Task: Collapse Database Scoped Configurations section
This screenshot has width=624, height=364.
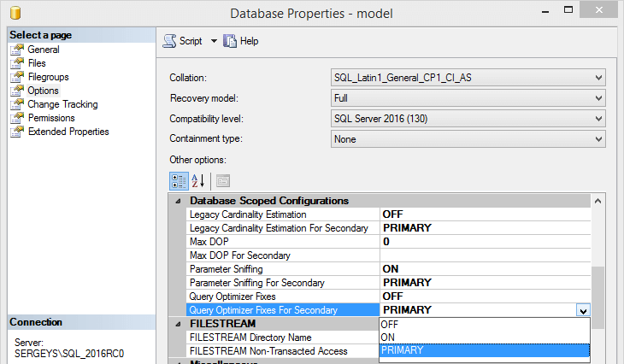Action: pyautogui.click(x=178, y=202)
